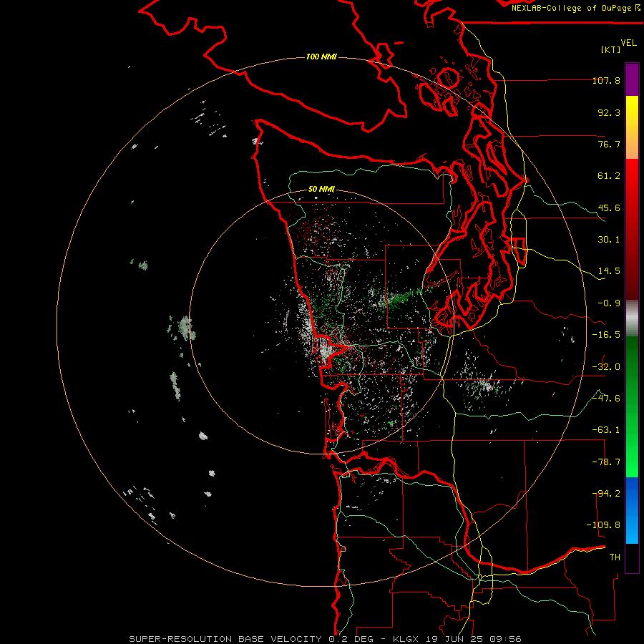Click the 50 NMI range ring label

(x=321, y=189)
